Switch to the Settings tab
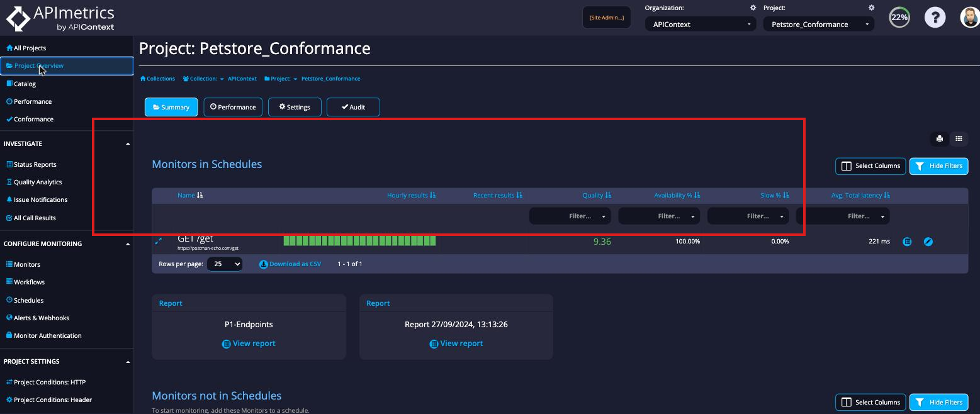 coord(295,107)
